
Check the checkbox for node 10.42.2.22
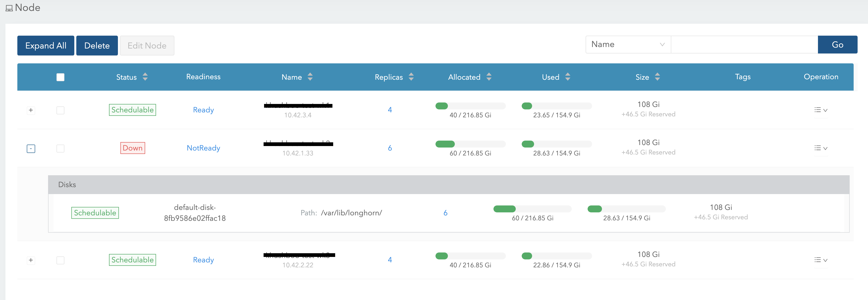click(60, 260)
